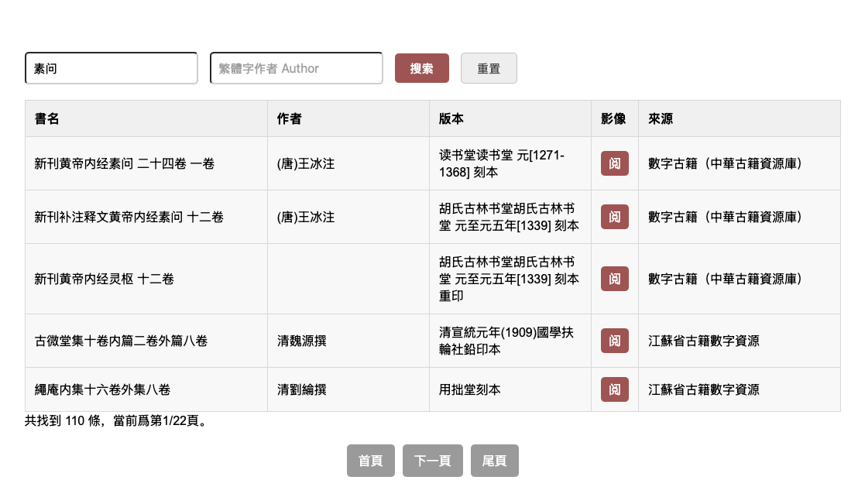The height and width of the screenshot is (504, 865).
Task: Open the 阅 reader for 新刊黄帝内经素问
Action: point(614,163)
